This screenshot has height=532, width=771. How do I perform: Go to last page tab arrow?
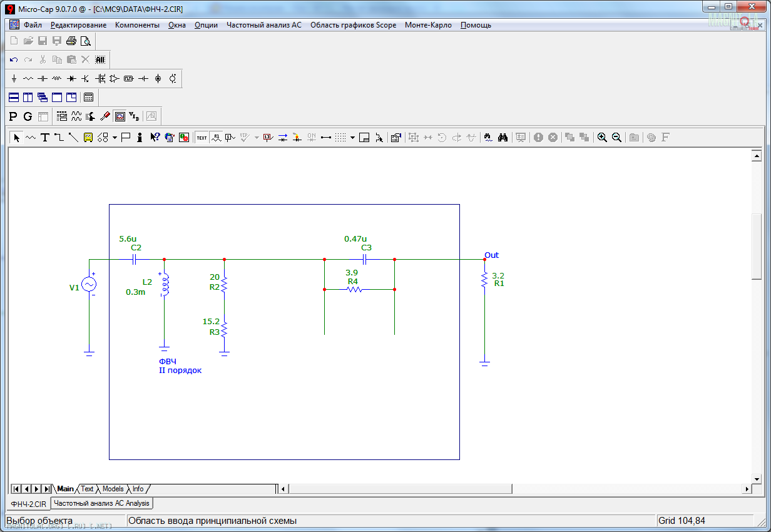47,489
